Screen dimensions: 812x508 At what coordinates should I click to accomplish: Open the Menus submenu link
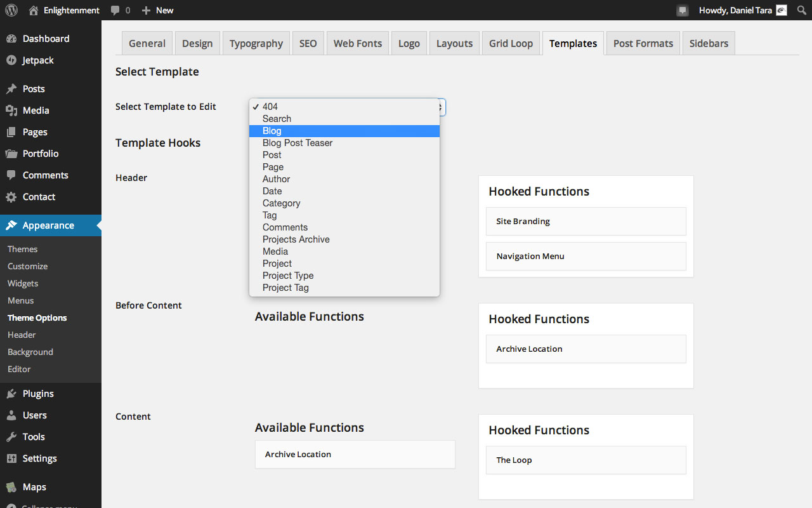point(21,300)
